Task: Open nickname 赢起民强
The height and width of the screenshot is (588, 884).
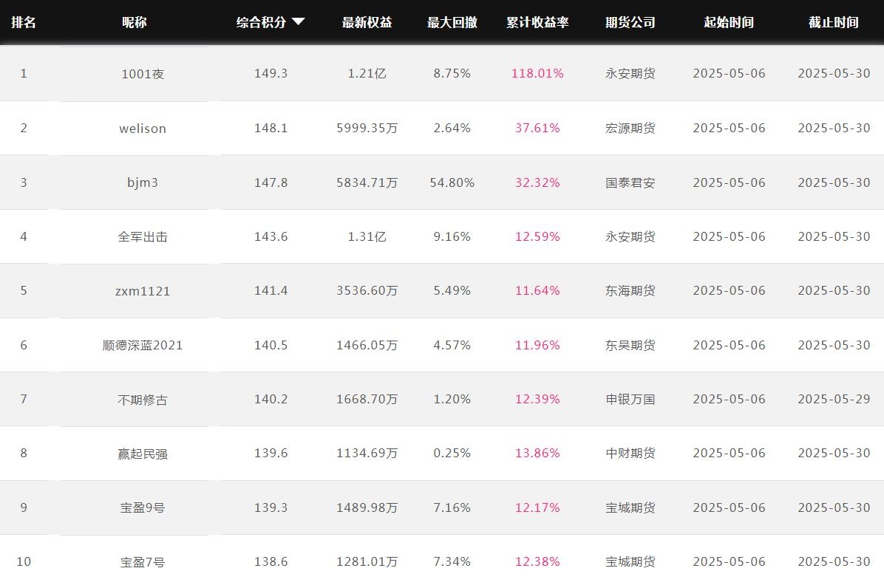Action: 143,454
